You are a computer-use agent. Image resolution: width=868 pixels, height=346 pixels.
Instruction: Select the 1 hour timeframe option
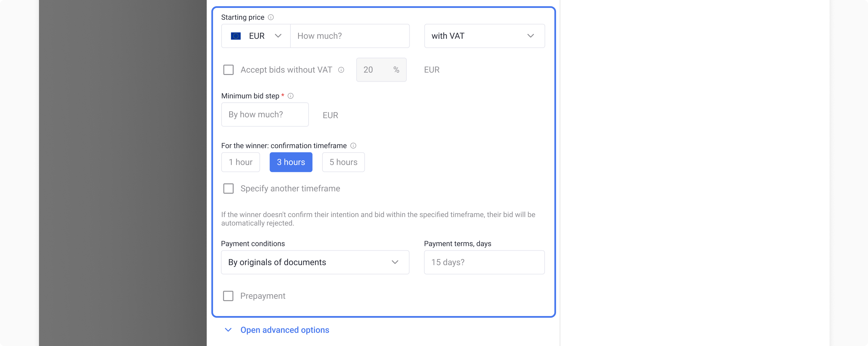tap(240, 162)
